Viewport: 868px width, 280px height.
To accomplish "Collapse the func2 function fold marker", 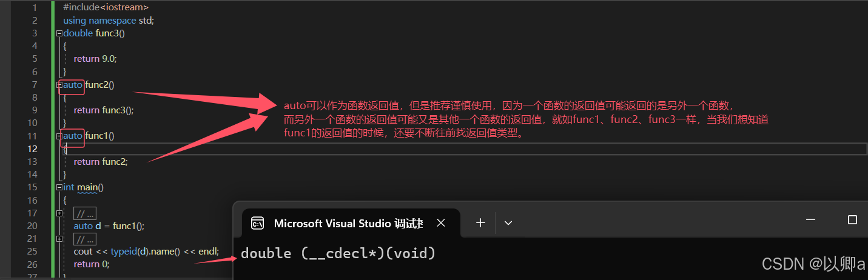I will [59, 85].
